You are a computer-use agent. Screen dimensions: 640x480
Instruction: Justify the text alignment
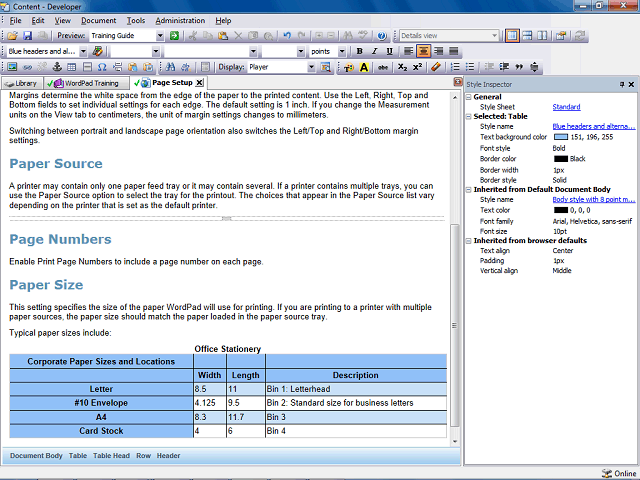[454, 51]
